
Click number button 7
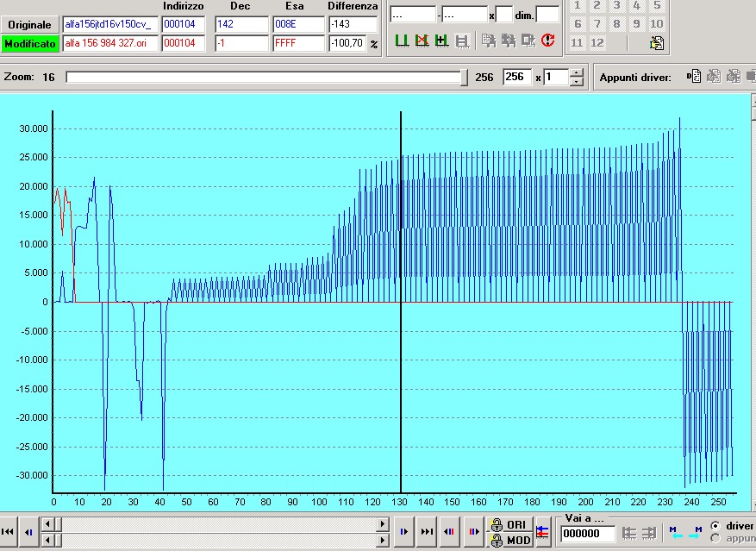click(597, 23)
